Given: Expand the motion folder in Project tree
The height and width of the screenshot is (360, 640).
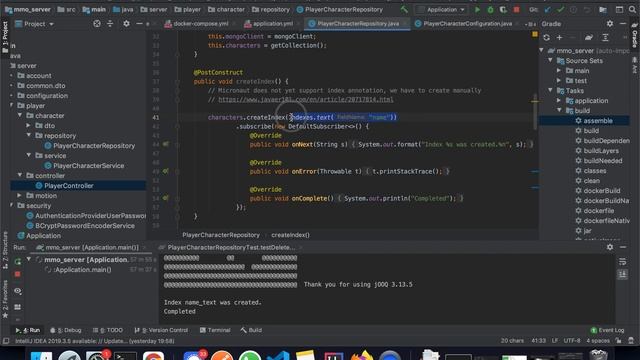Looking at the screenshot, I should [x=20, y=196].
